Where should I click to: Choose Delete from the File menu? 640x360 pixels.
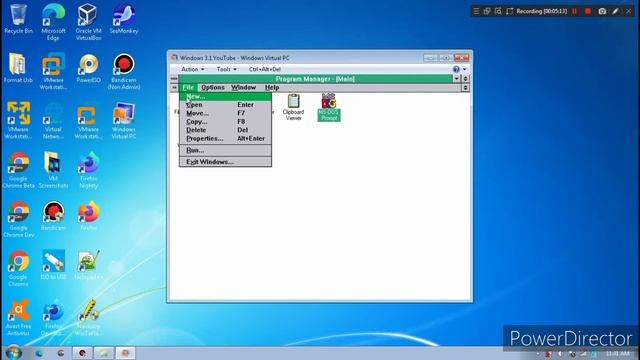pyautogui.click(x=225, y=130)
